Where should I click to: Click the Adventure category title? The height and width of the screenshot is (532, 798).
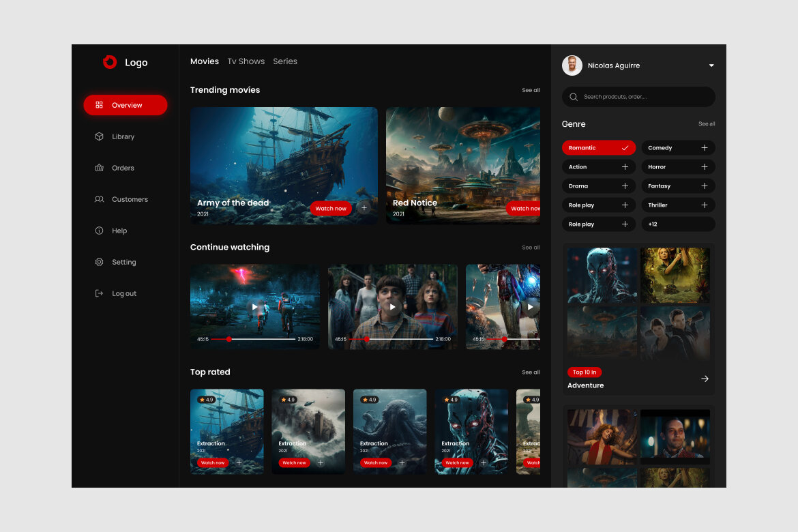click(586, 385)
